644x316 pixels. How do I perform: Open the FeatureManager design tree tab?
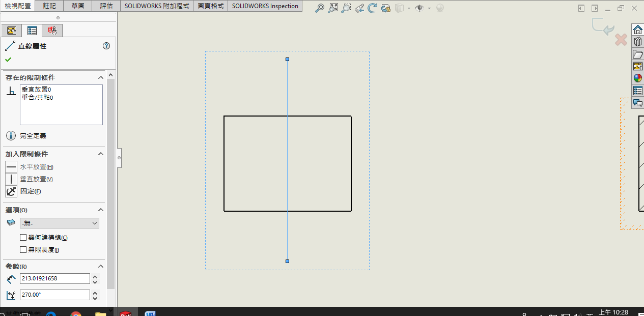click(11, 31)
